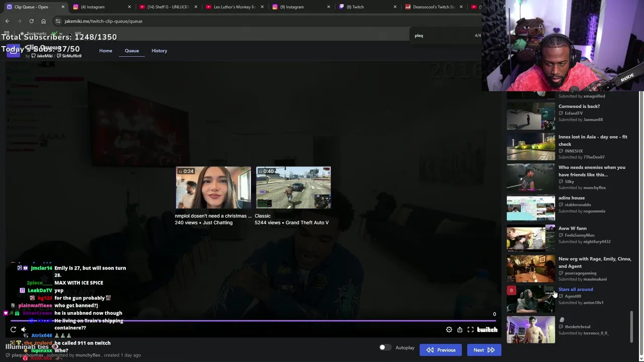644x362 pixels.
Task: Click the replay icon in the video player
Action: [x=13, y=330]
